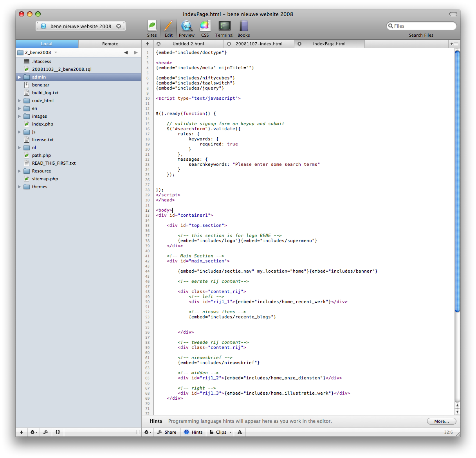Expand the en folder

click(19, 108)
